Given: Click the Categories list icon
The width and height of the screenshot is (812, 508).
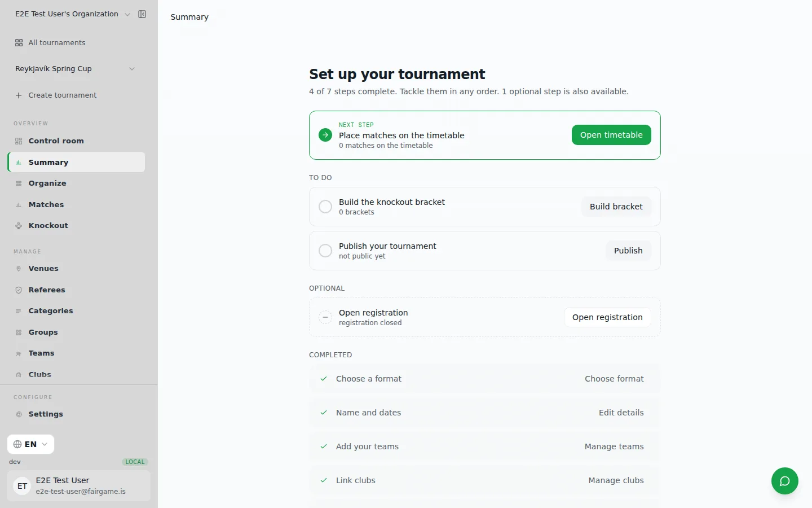Looking at the screenshot, I should point(19,311).
